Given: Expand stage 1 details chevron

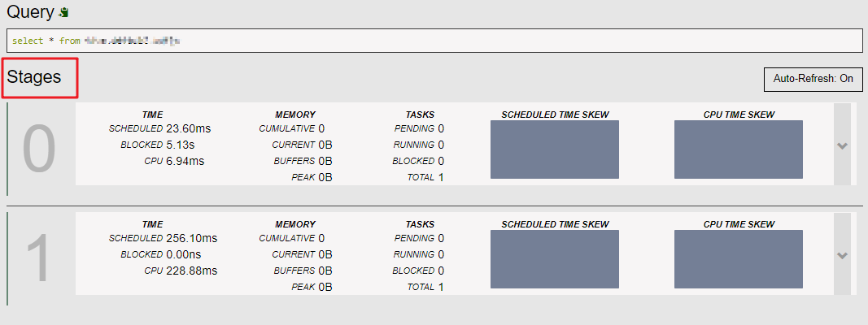Looking at the screenshot, I should click(843, 255).
